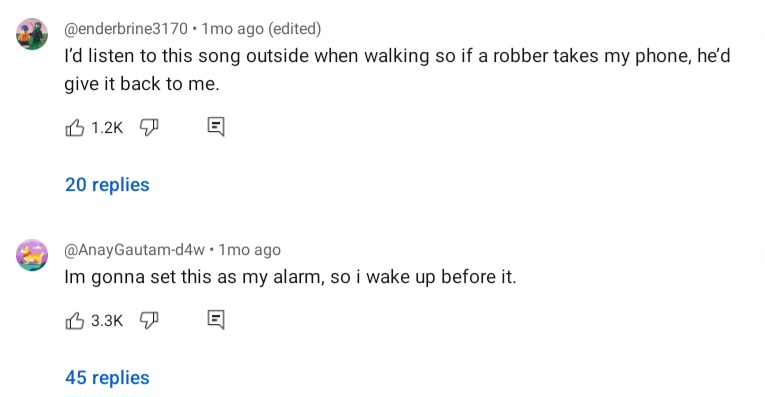Visit @AnayGautam-d4w channel link
Viewport: 765px width, 397px height.
pyautogui.click(x=135, y=250)
